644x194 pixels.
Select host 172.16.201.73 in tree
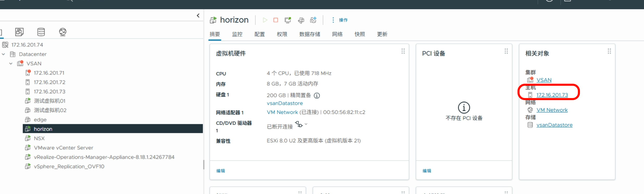[x=49, y=92]
